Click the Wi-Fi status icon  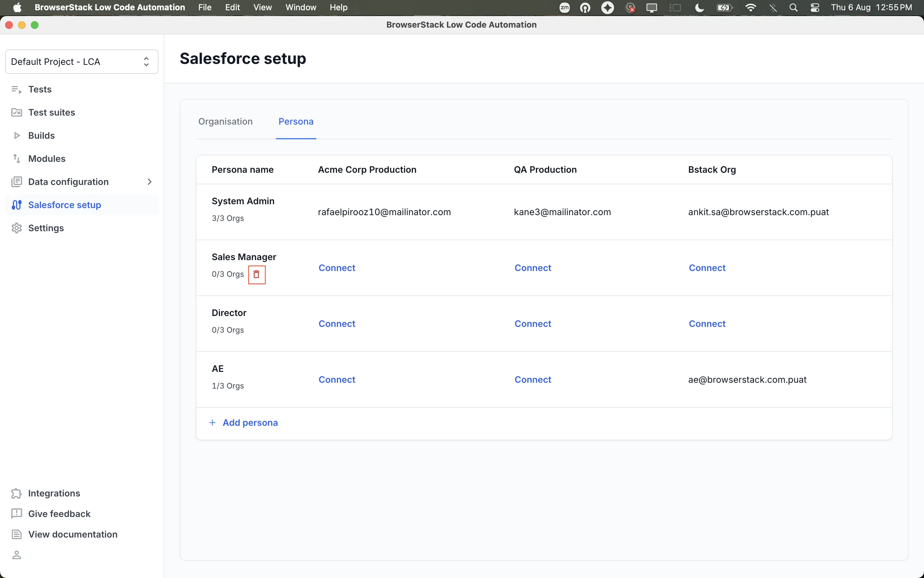pos(750,8)
